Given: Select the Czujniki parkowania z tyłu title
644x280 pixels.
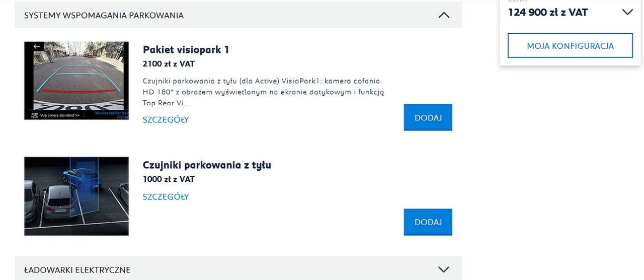Looking at the screenshot, I should 207,165.
